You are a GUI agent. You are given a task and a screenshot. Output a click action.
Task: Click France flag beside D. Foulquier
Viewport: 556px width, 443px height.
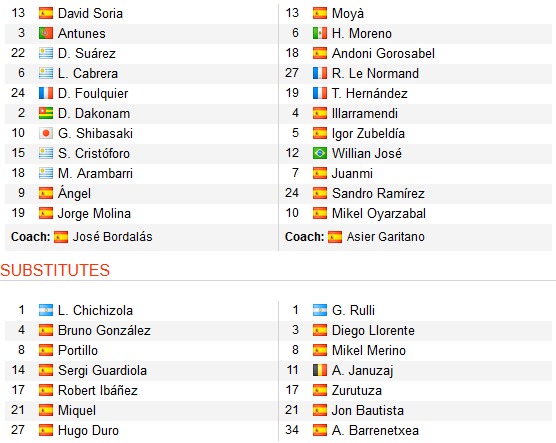(46, 93)
